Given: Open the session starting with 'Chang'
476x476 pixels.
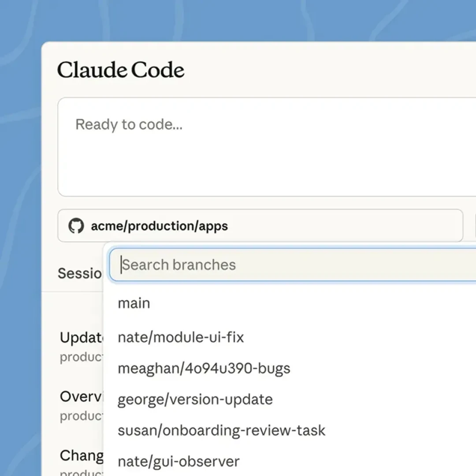Looking at the screenshot, I should [82, 463].
